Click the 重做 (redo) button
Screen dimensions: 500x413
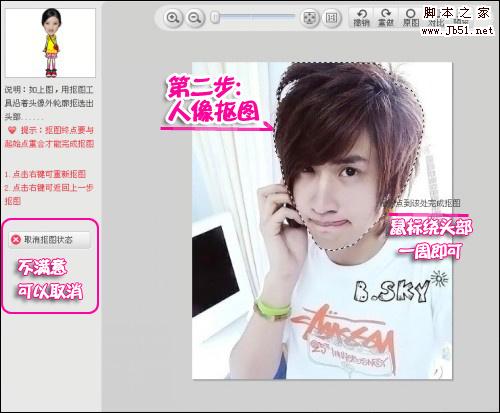(386, 18)
